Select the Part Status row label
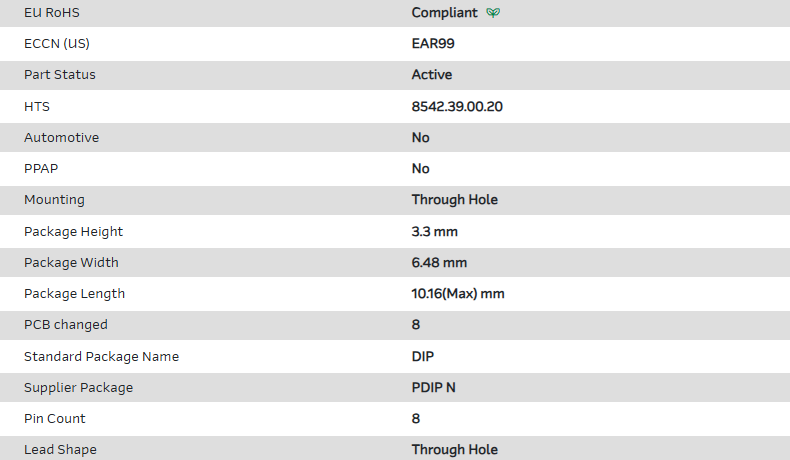 pyautogui.click(x=60, y=75)
